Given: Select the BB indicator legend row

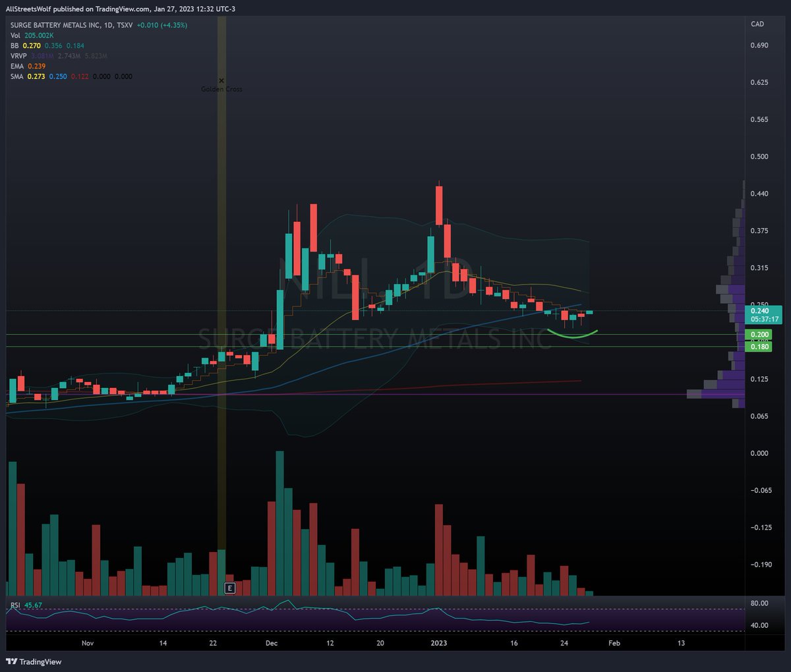Looking at the screenshot, I should pos(47,46).
